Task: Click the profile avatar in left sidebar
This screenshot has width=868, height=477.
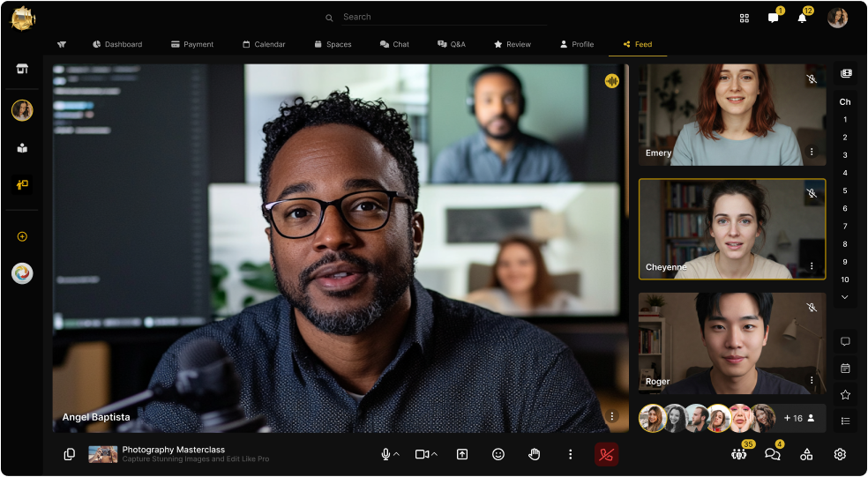Action: pos(22,111)
